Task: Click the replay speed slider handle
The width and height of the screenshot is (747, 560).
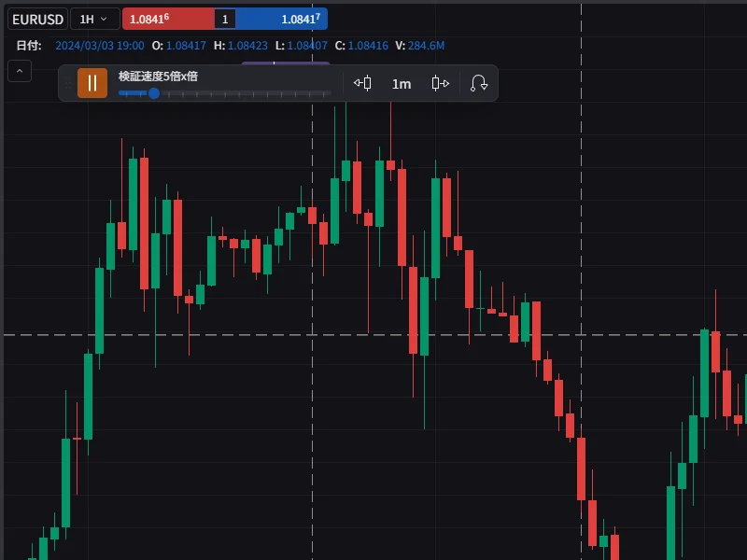Action: click(153, 93)
